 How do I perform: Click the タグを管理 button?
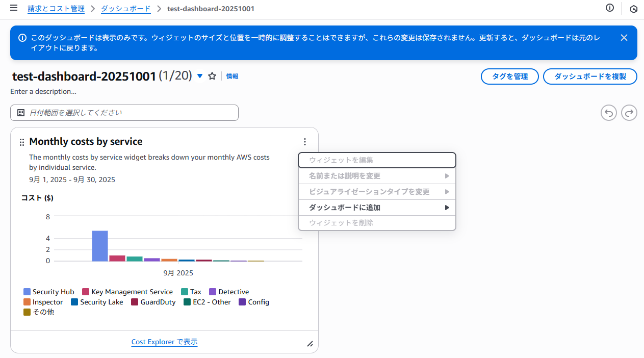[x=509, y=76]
